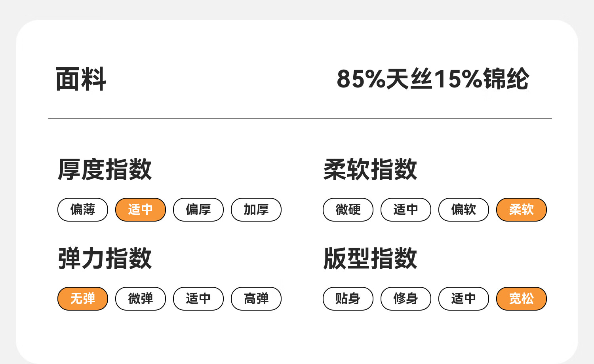The image size is (594, 364).
Task: Pick the 加厚 thickness pill
Action: pyautogui.click(x=256, y=210)
